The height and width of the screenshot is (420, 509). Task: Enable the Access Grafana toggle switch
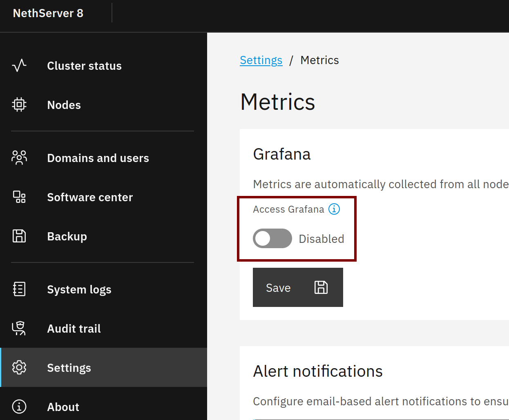click(x=272, y=238)
